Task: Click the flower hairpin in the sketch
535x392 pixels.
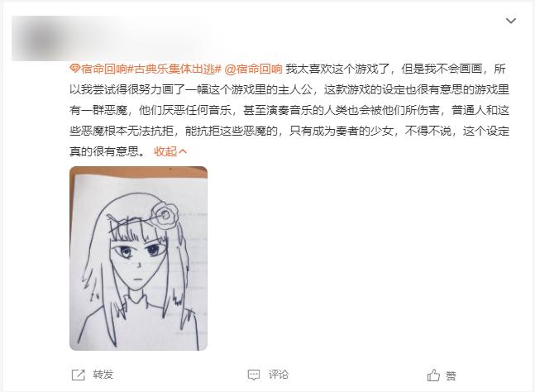Action: click(164, 216)
